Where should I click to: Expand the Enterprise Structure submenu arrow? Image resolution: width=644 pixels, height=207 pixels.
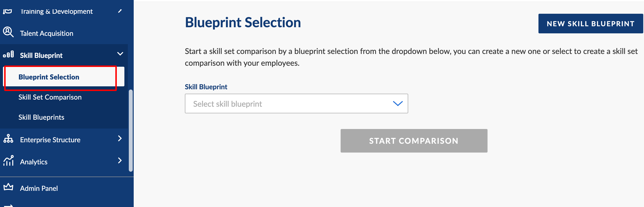coord(120,138)
